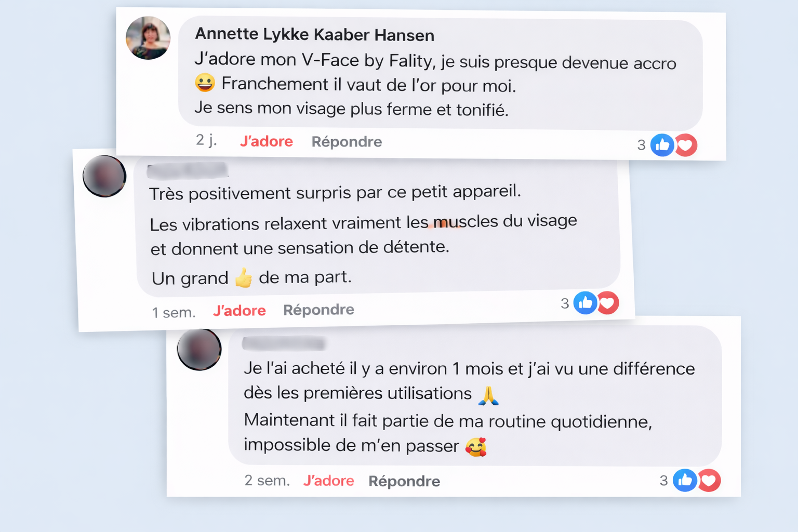Click J'adore under the "Un grand 👍" comment
The height and width of the screenshot is (532, 798).
click(x=239, y=311)
